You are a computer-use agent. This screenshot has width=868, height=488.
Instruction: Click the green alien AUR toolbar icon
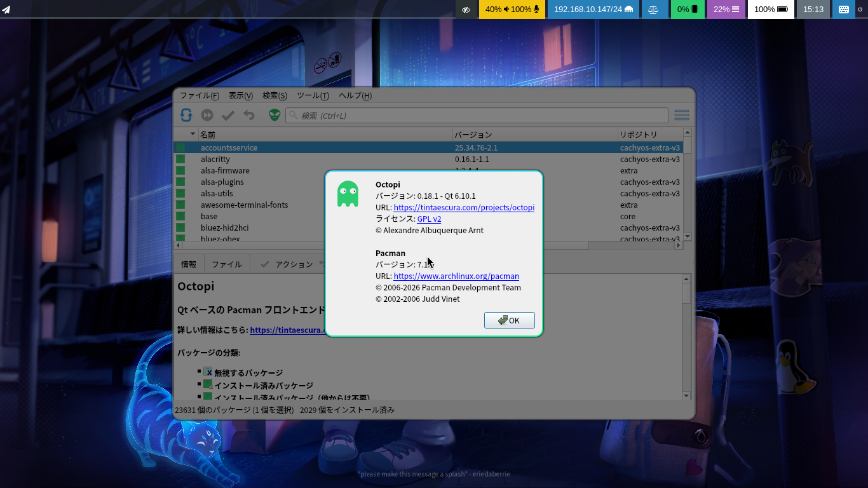click(x=274, y=115)
